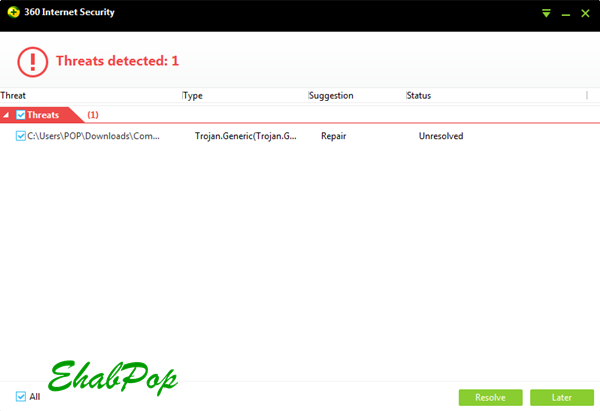Open the green title bar dropdown menu
Image resolution: width=600 pixels, height=411 pixels.
coord(546,13)
